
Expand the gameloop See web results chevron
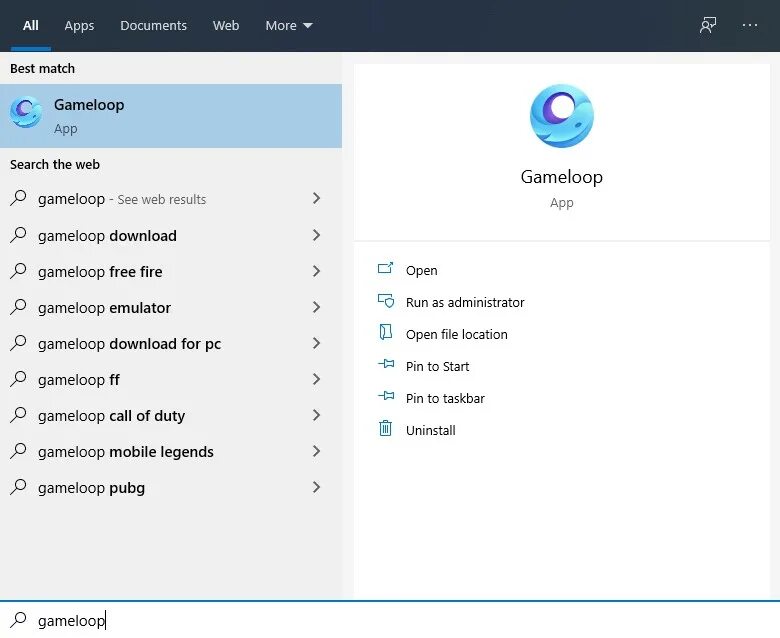click(316, 198)
